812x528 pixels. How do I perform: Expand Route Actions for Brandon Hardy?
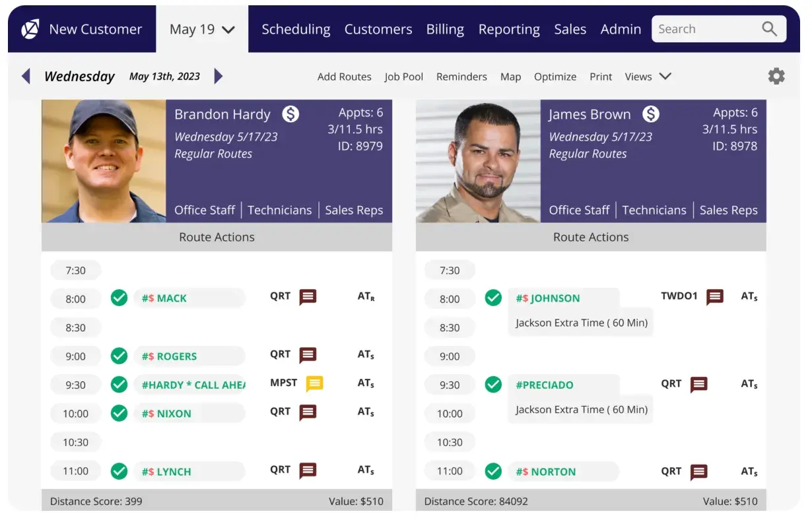click(217, 236)
